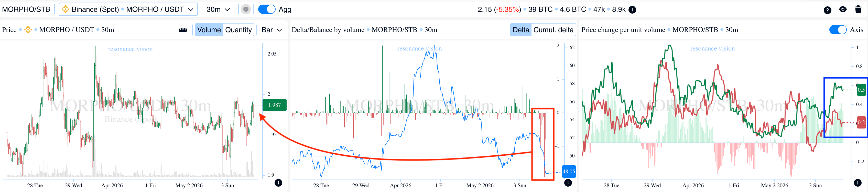Image resolution: width=868 pixels, height=192 pixels.
Task: Switch to the Volume tab
Action: click(x=209, y=30)
